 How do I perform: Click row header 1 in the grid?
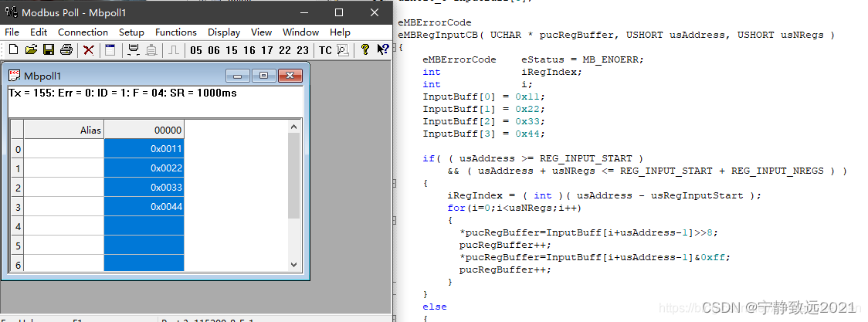[x=18, y=168]
